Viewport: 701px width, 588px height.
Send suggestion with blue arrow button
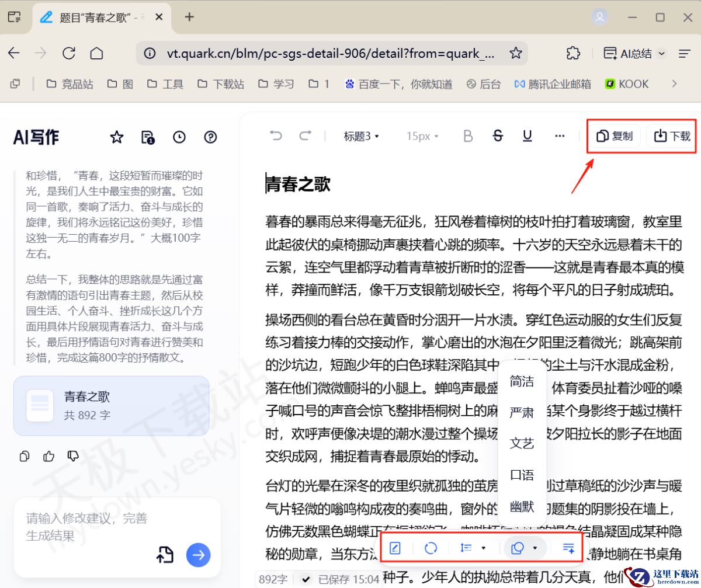[199, 555]
